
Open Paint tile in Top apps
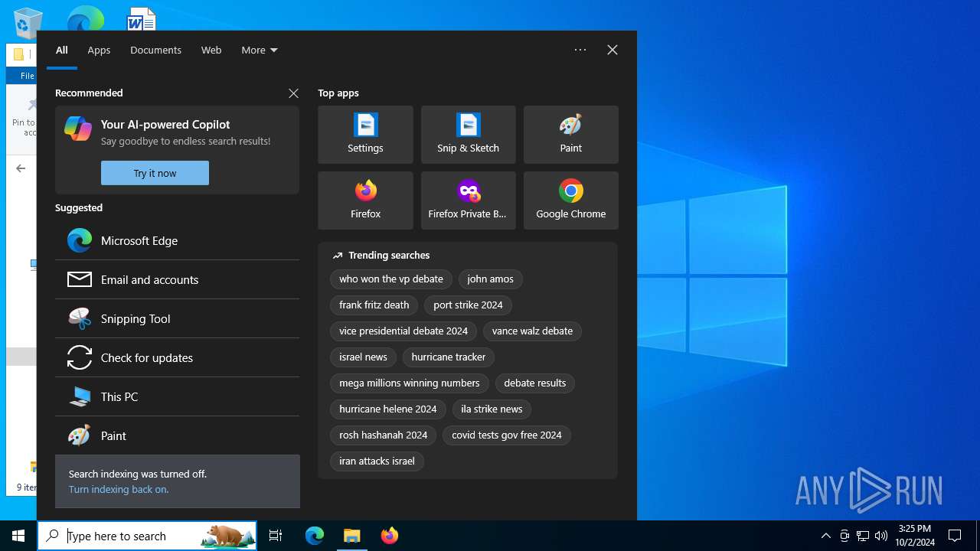tap(570, 135)
